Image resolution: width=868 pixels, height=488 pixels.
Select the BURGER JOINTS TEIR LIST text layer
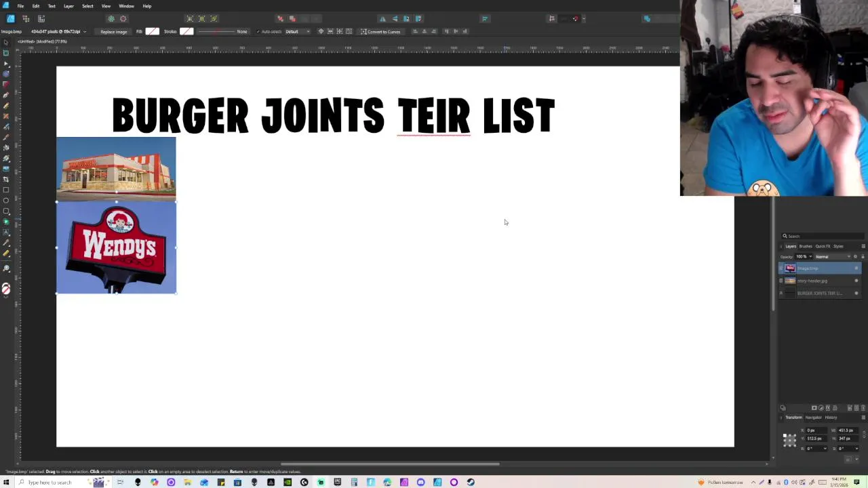point(818,293)
